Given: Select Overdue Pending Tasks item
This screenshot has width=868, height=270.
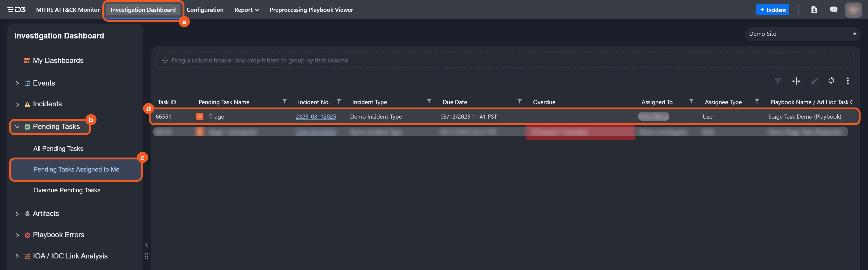Looking at the screenshot, I should click(x=67, y=190).
